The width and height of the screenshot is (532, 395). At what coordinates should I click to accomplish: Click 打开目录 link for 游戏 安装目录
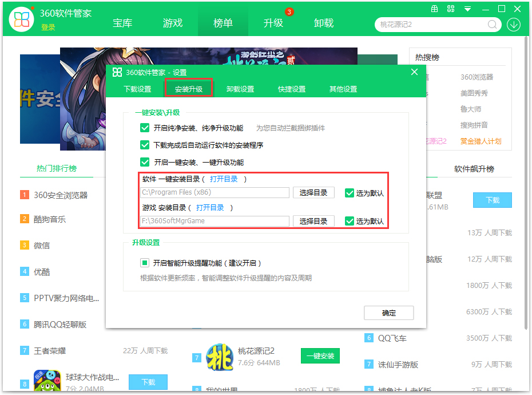210,208
